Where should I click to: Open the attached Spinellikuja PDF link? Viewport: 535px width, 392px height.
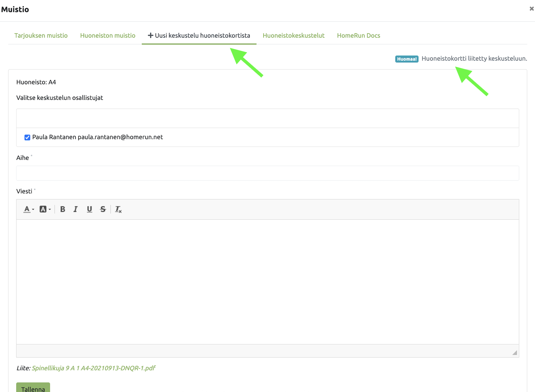click(x=94, y=368)
